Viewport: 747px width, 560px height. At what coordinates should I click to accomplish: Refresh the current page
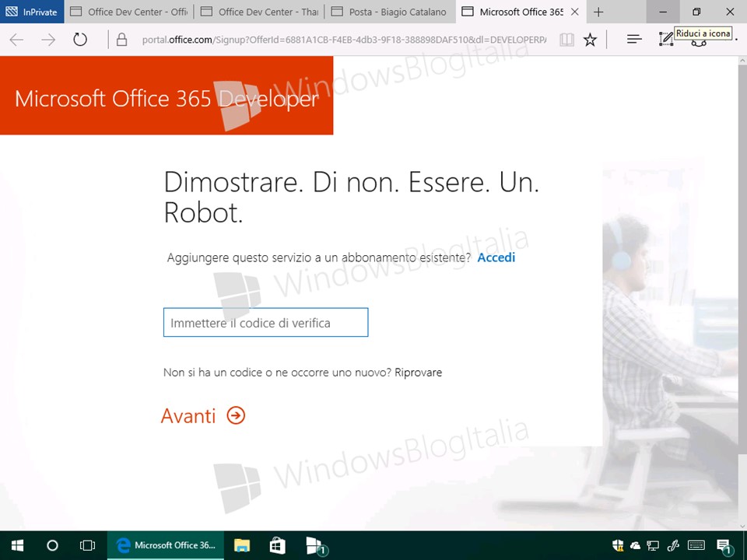pos(80,40)
